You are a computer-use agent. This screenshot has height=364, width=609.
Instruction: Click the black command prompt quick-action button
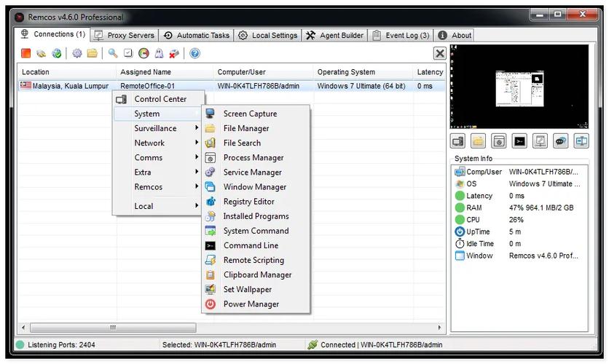click(x=519, y=141)
